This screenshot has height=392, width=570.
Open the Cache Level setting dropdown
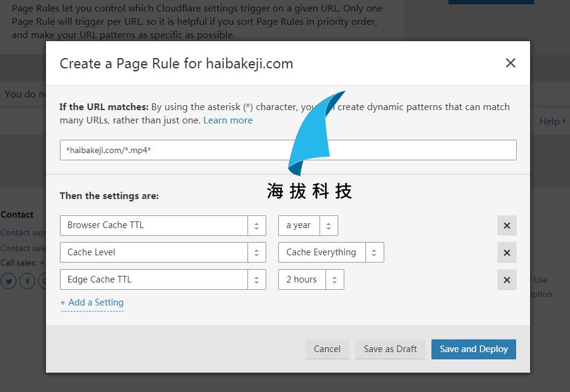coord(163,252)
